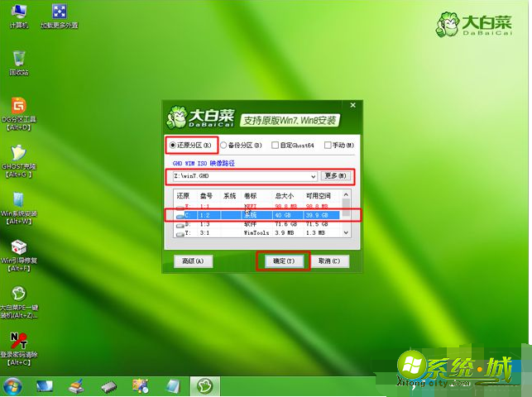Click the notepad taskbar icon
The width and height of the screenshot is (532, 397).
[173, 386]
